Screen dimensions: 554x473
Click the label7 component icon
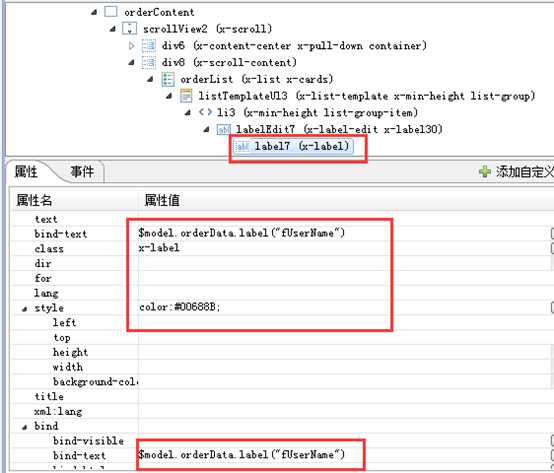tap(242, 146)
